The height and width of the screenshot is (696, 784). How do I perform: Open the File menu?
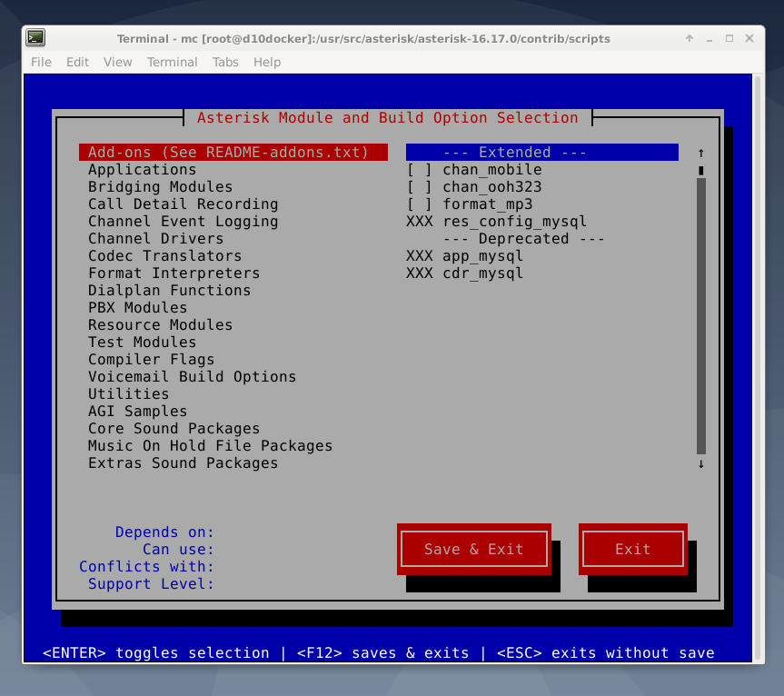click(41, 62)
